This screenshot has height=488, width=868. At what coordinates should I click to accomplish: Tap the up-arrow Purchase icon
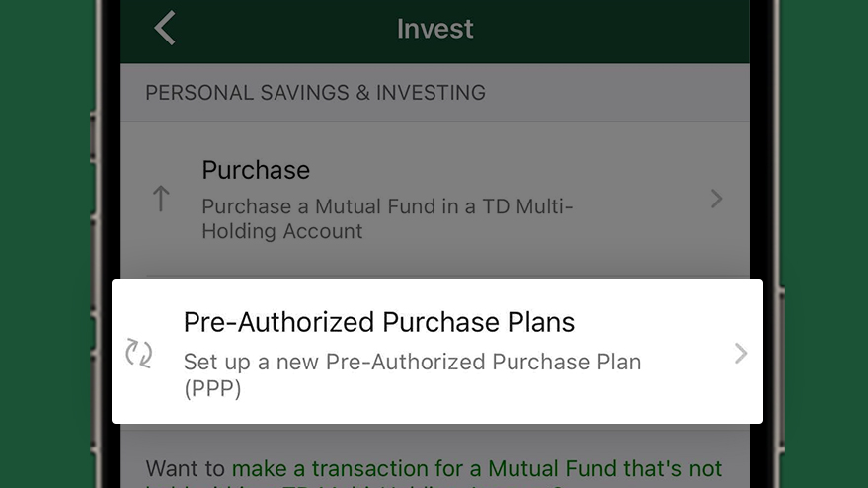tap(161, 199)
